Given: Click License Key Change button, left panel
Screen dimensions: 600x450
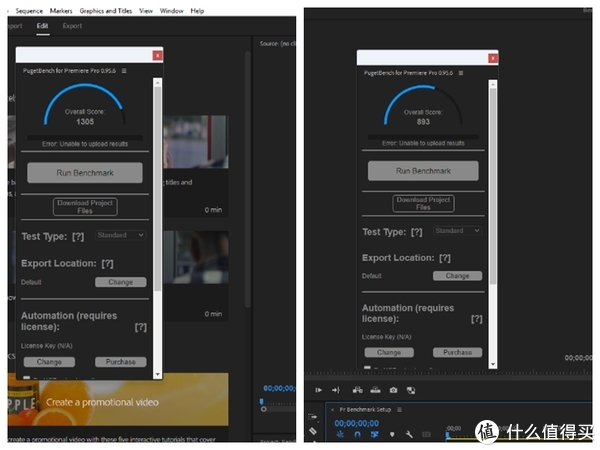Looking at the screenshot, I should tap(49, 362).
